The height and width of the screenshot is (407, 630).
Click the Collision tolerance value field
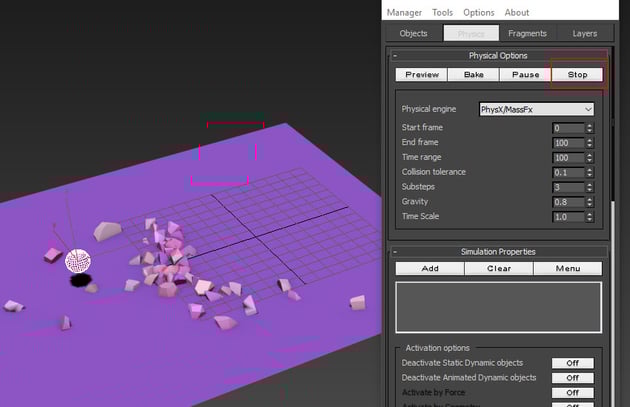(x=568, y=173)
